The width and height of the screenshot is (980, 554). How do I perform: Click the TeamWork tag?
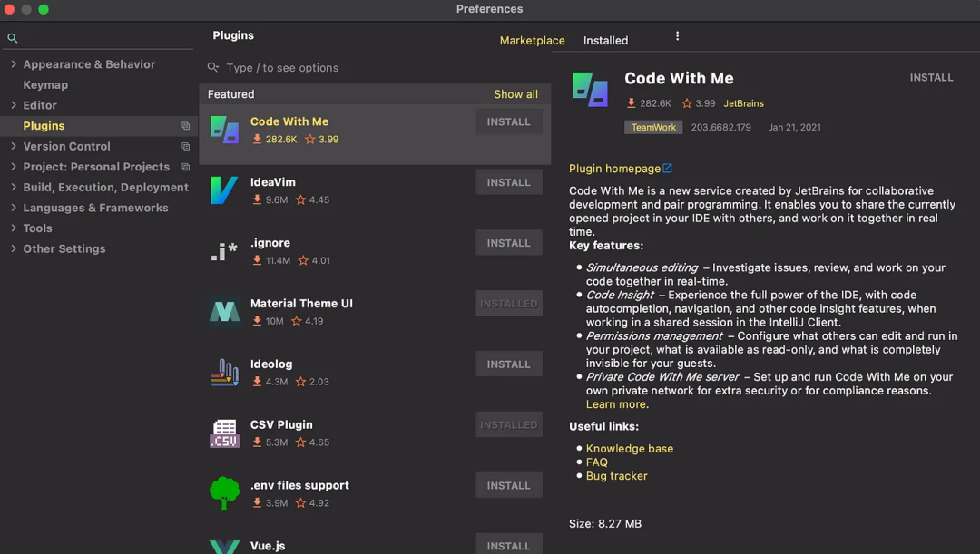point(653,128)
